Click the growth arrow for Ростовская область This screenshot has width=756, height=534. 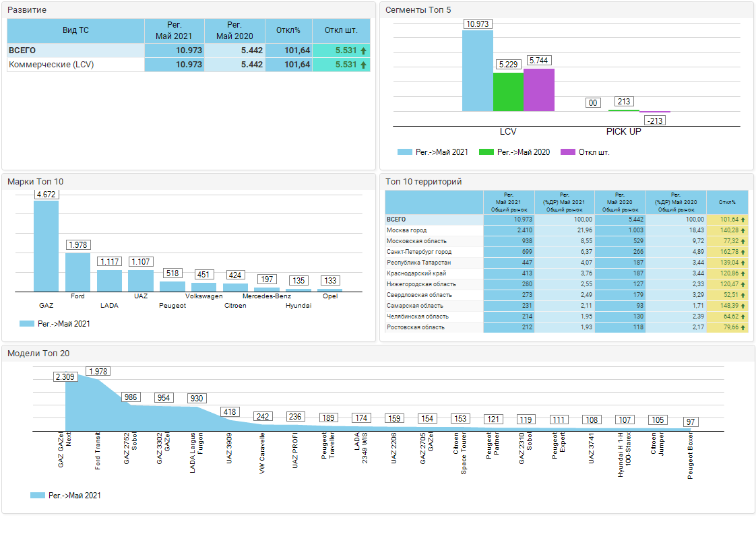pos(743,327)
